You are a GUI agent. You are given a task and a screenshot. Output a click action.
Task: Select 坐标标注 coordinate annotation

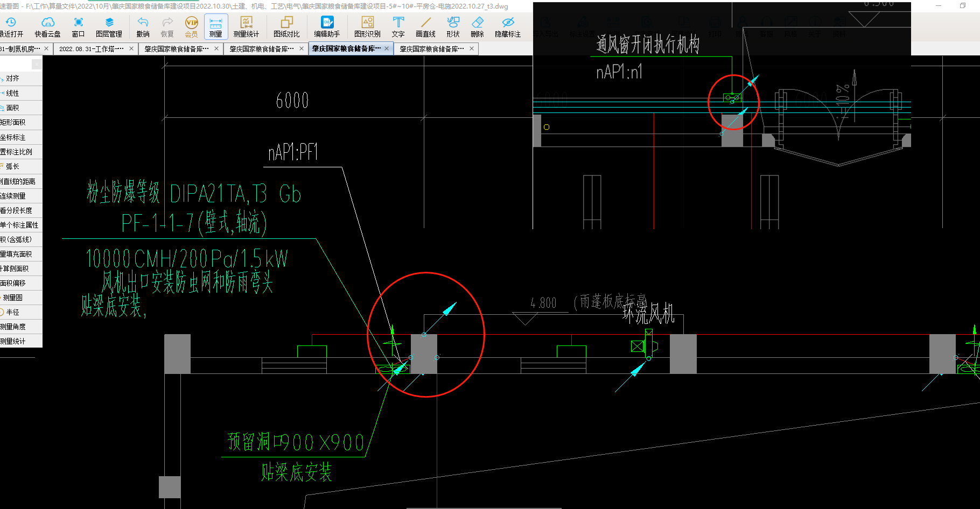21,137
